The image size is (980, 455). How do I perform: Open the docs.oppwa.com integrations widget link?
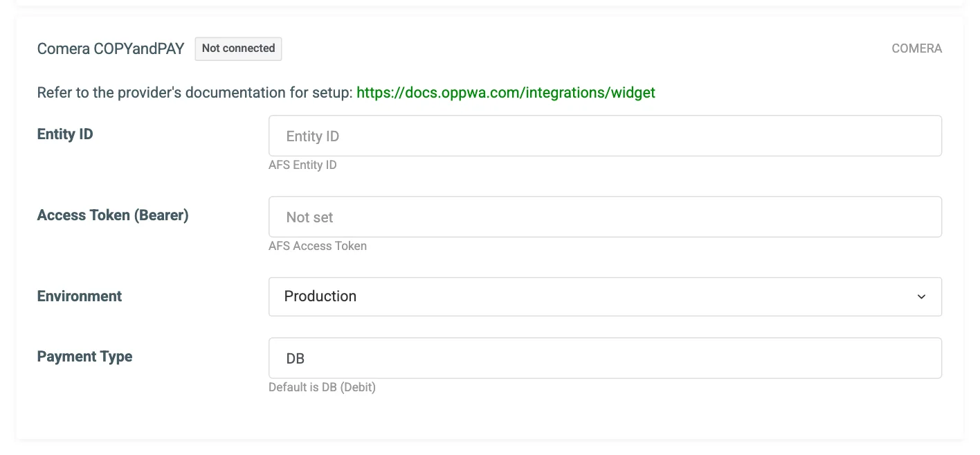tap(506, 92)
